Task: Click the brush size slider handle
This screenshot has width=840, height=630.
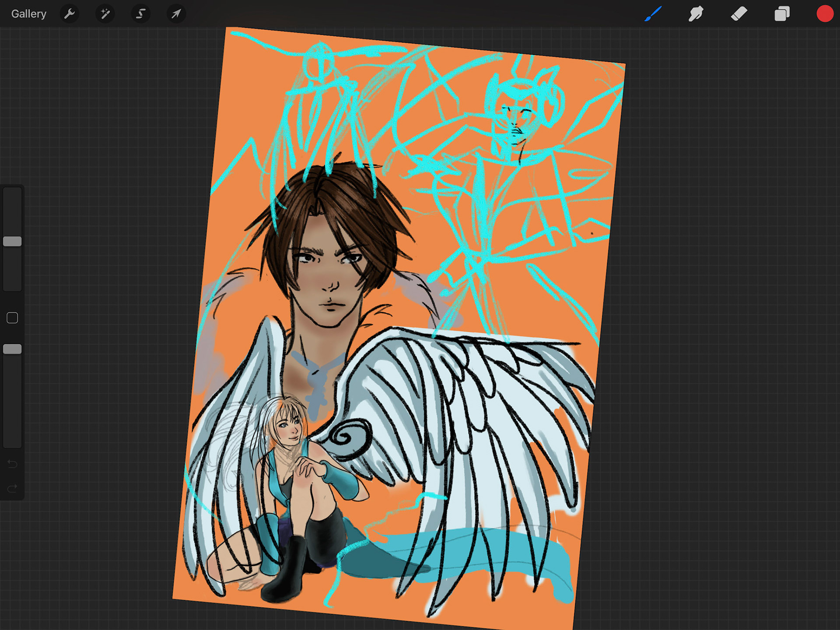Action: (12, 241)
